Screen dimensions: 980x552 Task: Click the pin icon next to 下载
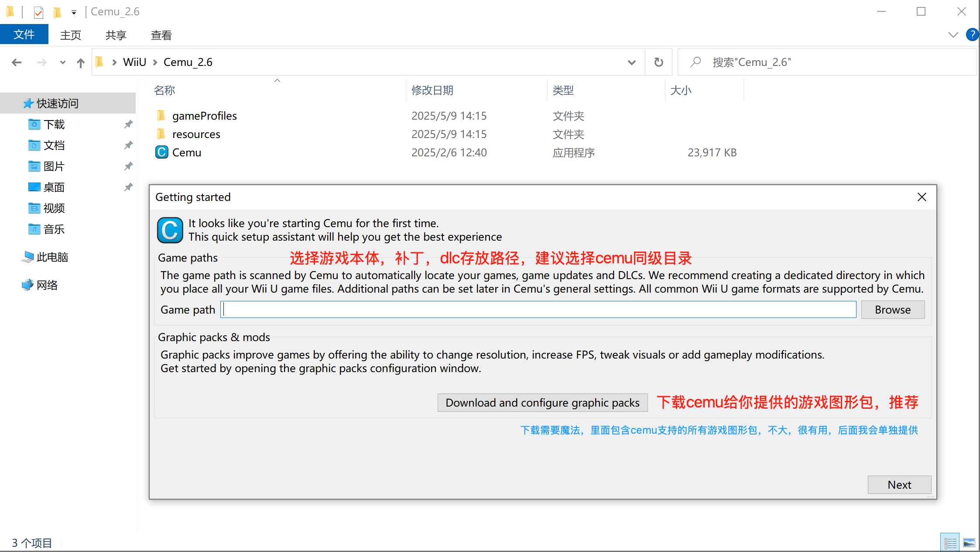pos(128,124)
